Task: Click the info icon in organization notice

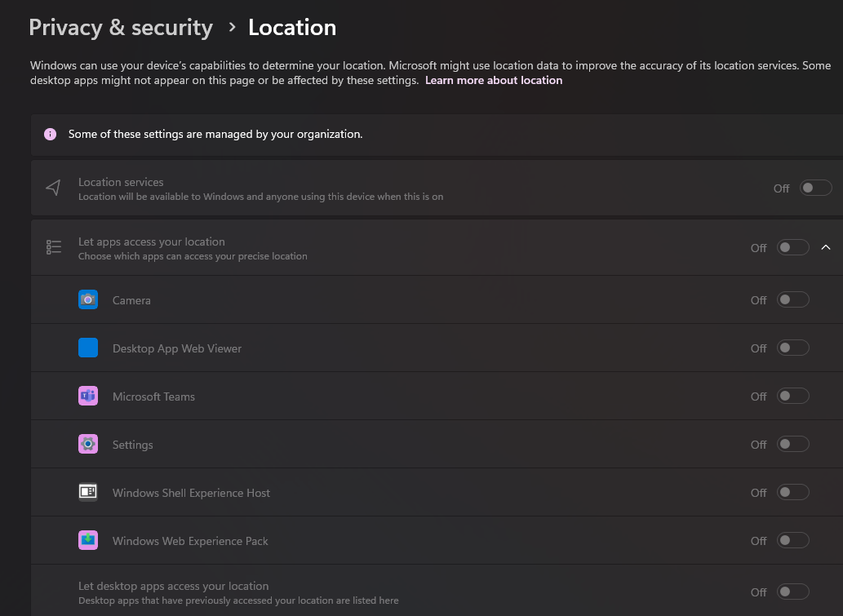Action: pos(51,134)
